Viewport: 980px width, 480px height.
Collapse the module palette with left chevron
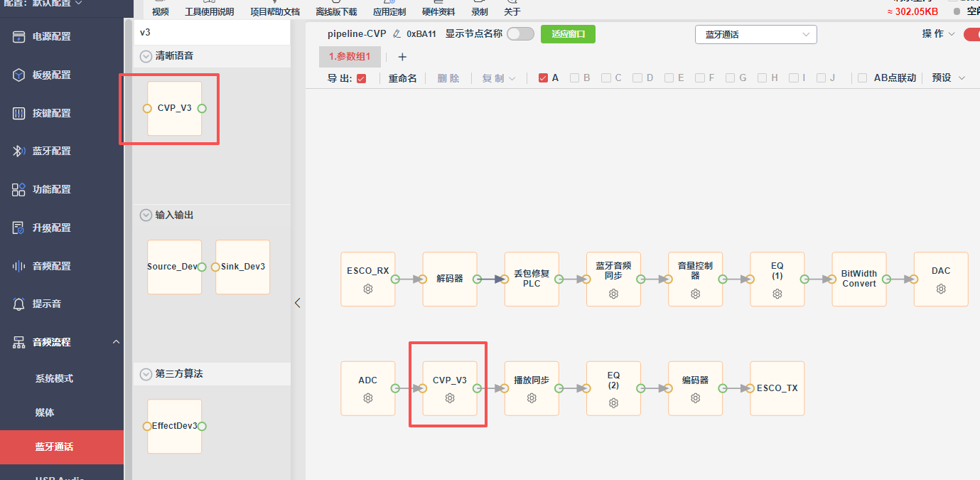coord(298,302)
